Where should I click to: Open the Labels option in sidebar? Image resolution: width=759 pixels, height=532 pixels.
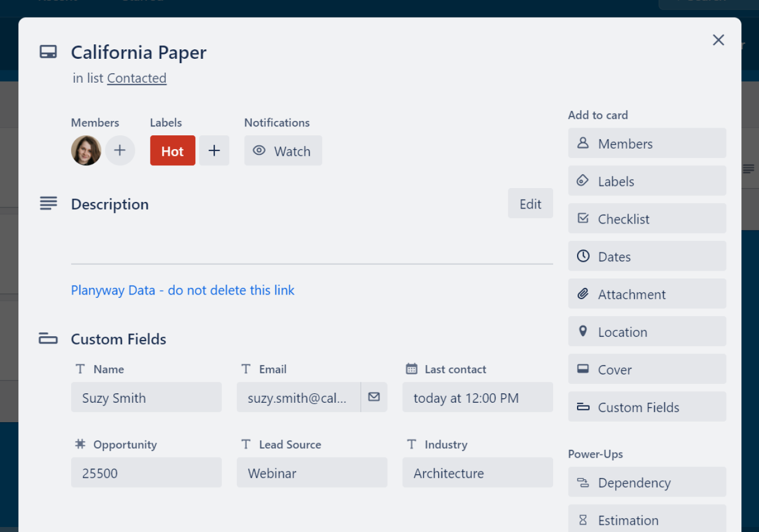tap(646, 181)
